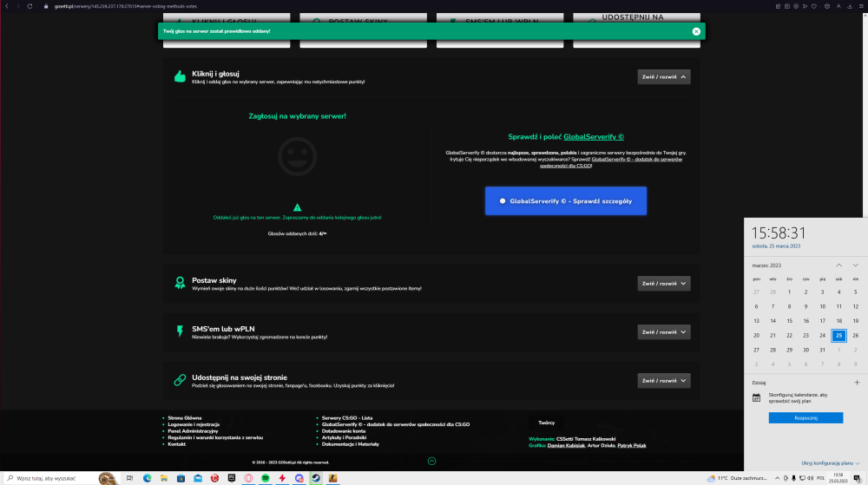Open the Mail app from the taskbar
This screenshot has height=485, width=868.
pos(198,478)
